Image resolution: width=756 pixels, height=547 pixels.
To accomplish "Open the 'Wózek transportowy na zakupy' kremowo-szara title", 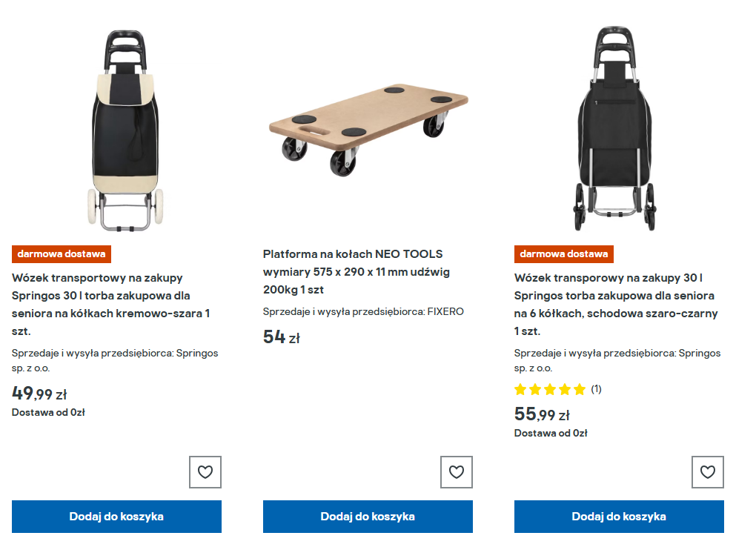I will tap(111, 305).
